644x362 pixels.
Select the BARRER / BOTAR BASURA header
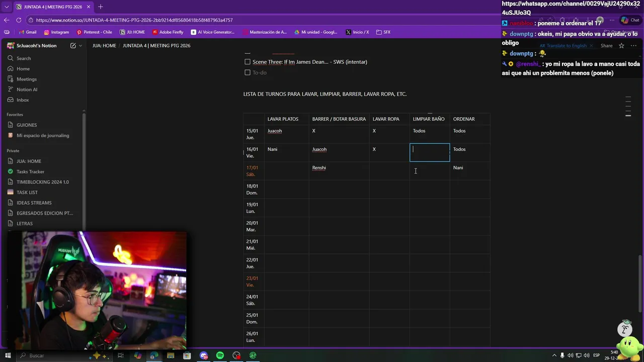(x=339, y=119)
